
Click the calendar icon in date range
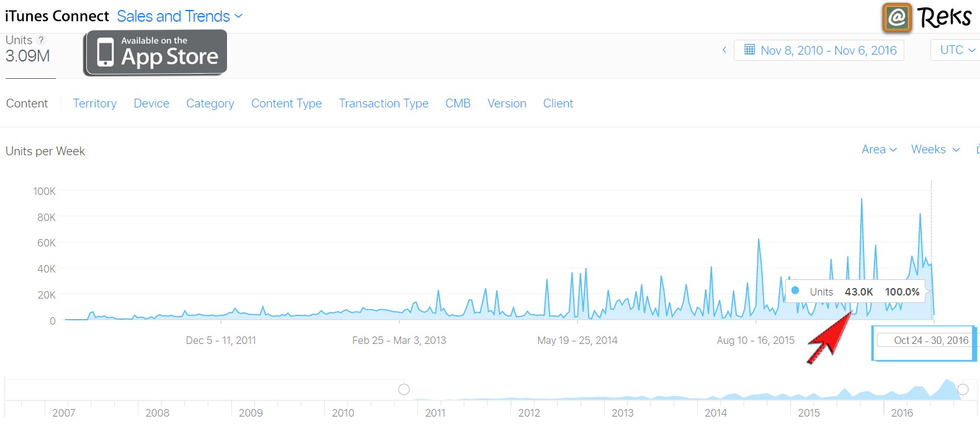749,50
